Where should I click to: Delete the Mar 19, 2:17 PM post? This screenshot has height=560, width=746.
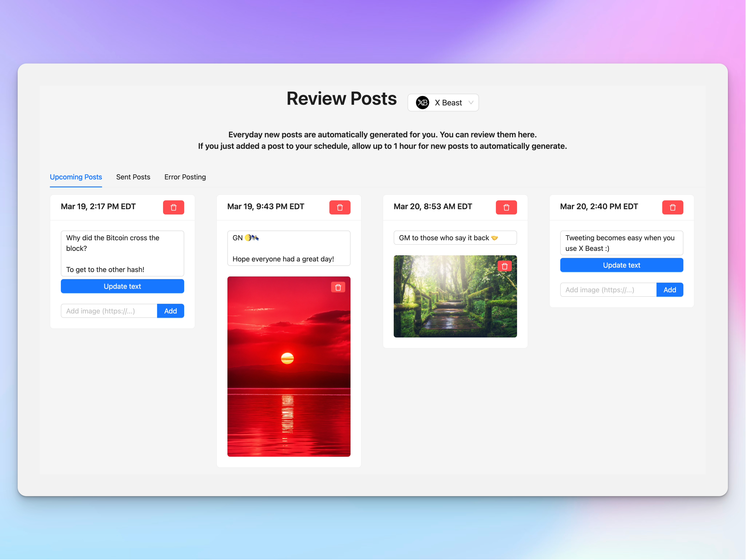pyautogui.click(x=173, y=207)
